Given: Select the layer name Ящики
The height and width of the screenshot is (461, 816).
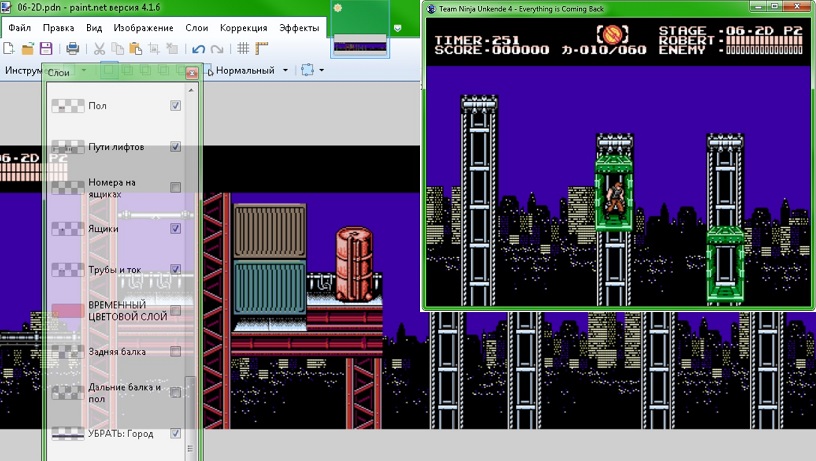Looking at the screenshot, I should pyautogui.click(x=103, y=228).
